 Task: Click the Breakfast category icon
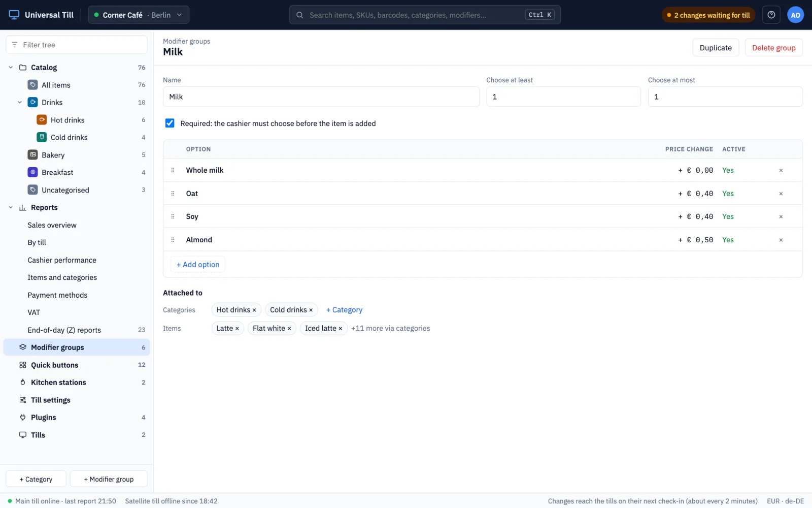click(32, 172)
